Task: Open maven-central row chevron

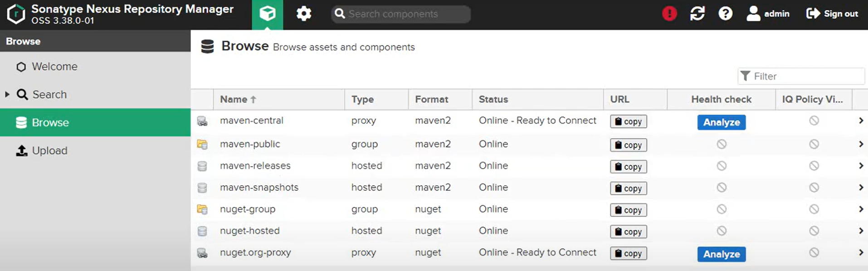Action: [x=861, y=121]
